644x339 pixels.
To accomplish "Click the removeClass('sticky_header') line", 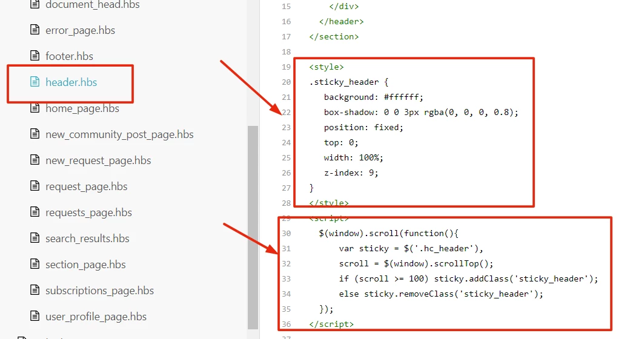I will coord(441,294).
